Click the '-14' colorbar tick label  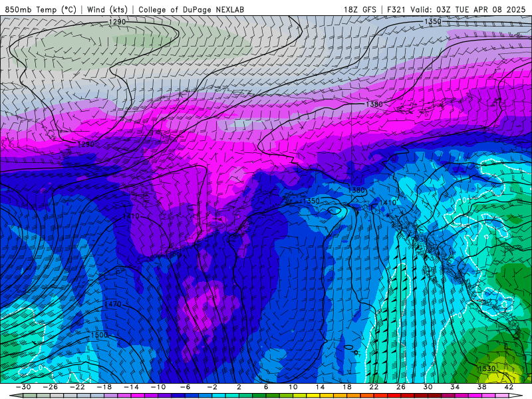(x=131, y=387)
